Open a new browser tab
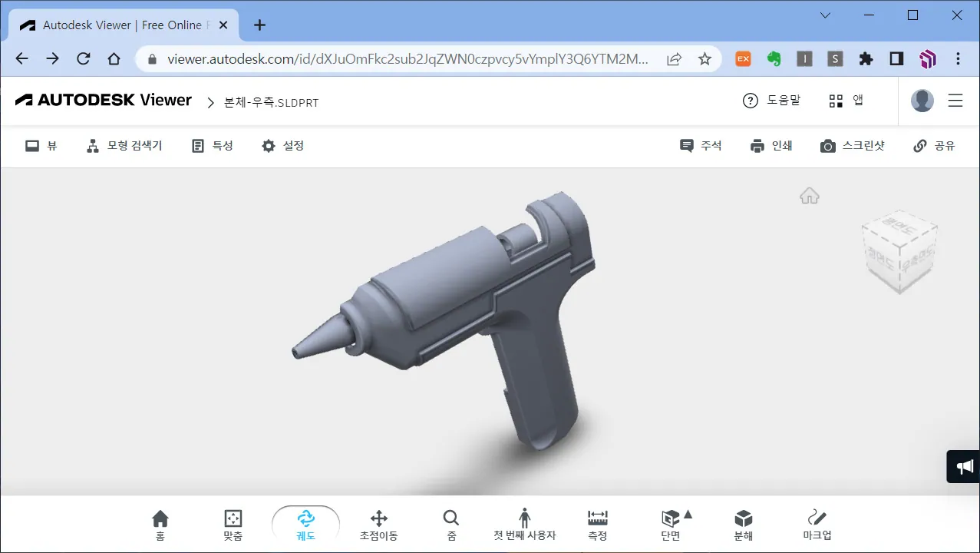Image resolution: width=980 pixels, height=553 pixels. 259,25
